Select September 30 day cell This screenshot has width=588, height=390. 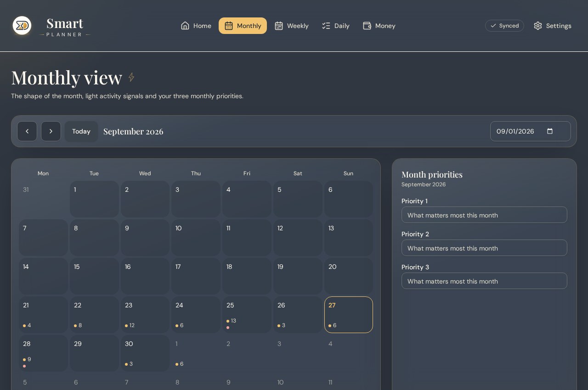click(145, 353)
